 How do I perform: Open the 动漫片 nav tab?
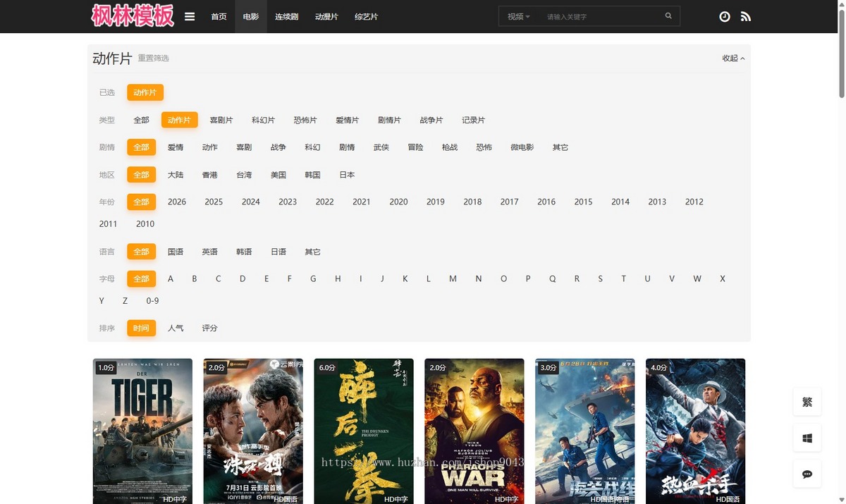(326, 16)
